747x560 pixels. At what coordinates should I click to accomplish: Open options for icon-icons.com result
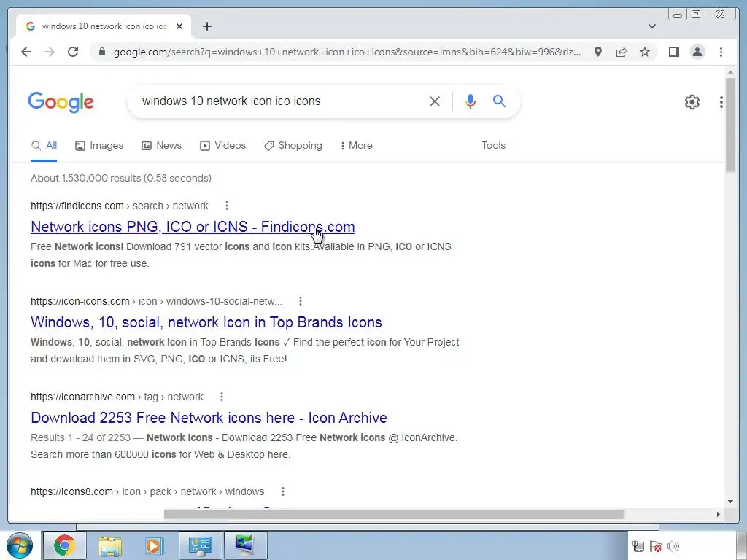(300, 301)
